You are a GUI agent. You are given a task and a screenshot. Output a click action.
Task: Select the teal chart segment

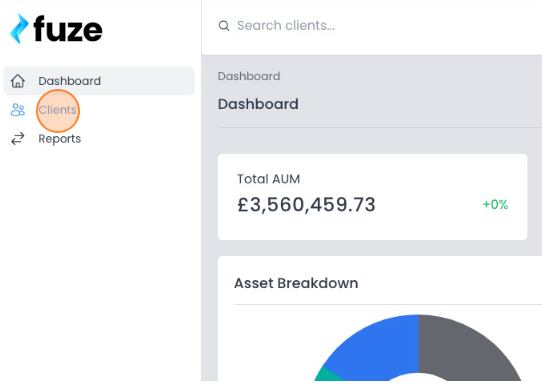[x=327, y=375]
